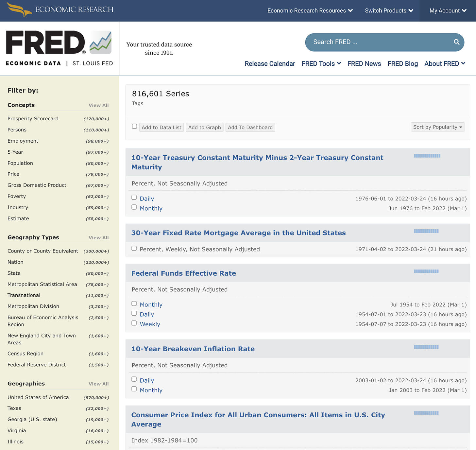
Task: Click the search magnifier icon
Action: pyautogui.click(x=457, y=42)
